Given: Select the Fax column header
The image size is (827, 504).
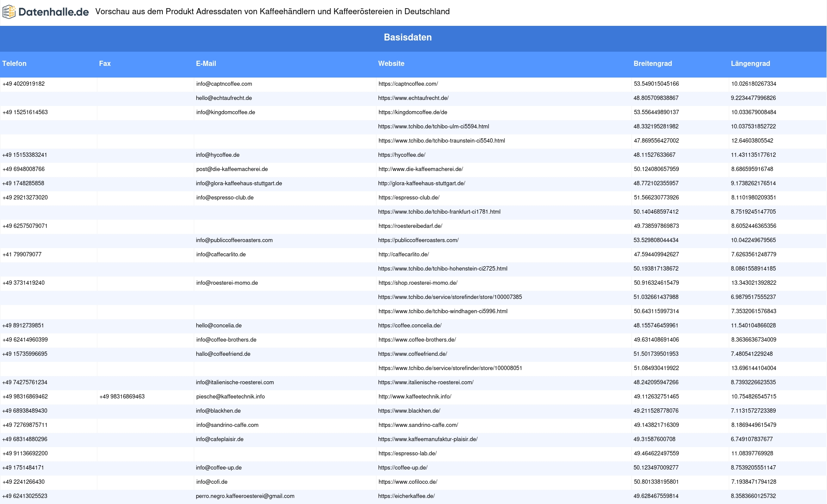Looking at the screenshot, I should pyautogui.click(x=105, y=64).
